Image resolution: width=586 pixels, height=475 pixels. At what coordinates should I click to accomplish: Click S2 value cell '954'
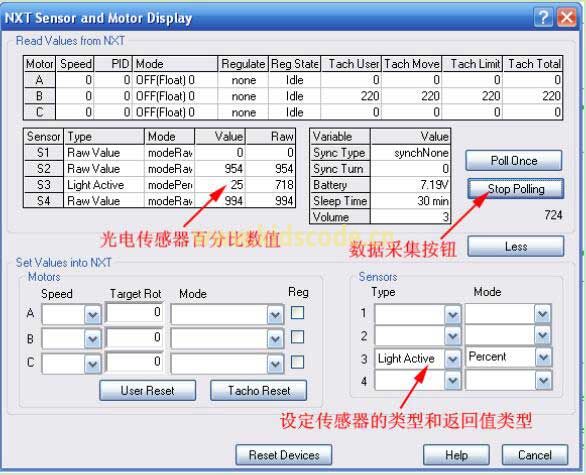click(220, 169)
